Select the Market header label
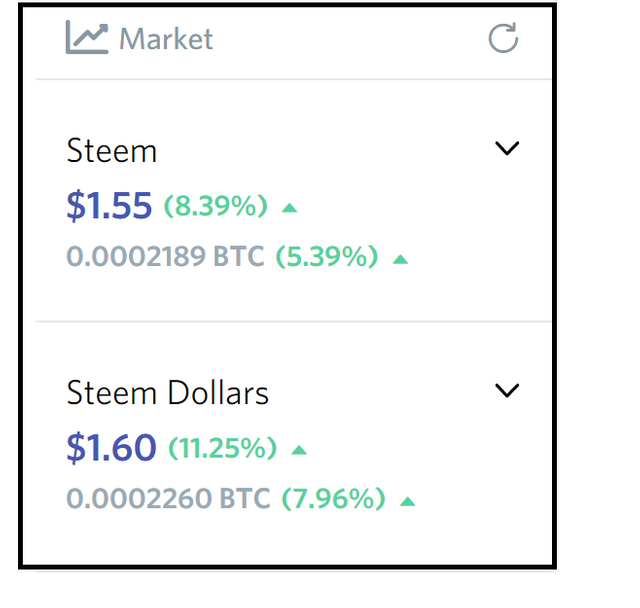Viewport: 640px width, 608px height. click(x=166, y=39)
